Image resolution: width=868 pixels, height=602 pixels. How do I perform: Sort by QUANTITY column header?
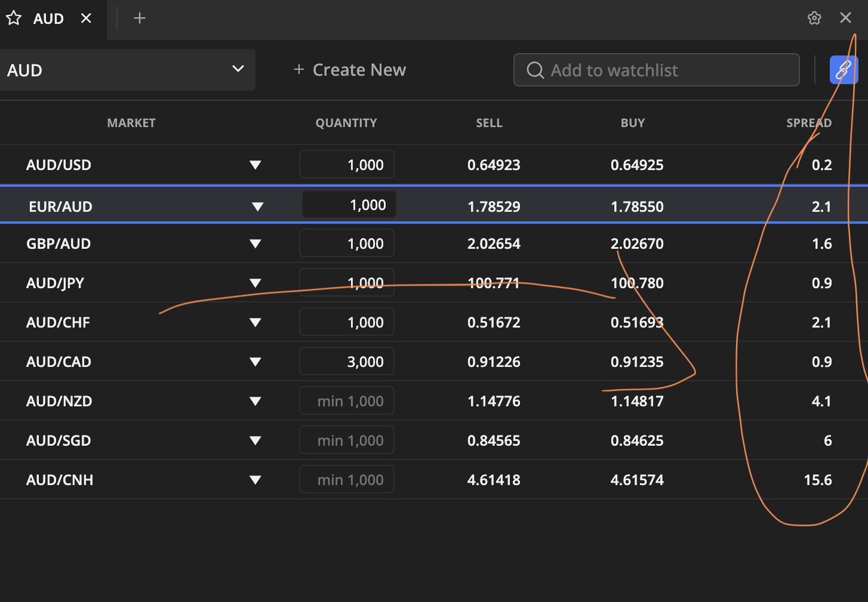coord(346,123)
